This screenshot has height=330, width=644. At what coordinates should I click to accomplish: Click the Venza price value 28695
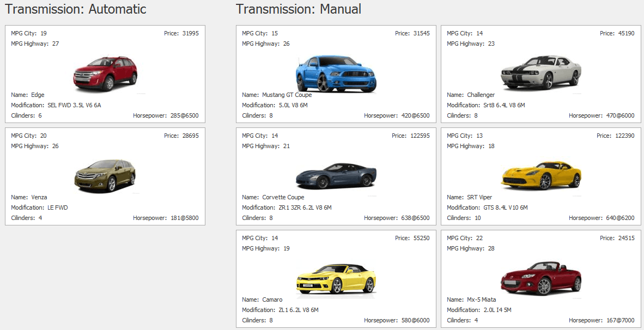191,136
